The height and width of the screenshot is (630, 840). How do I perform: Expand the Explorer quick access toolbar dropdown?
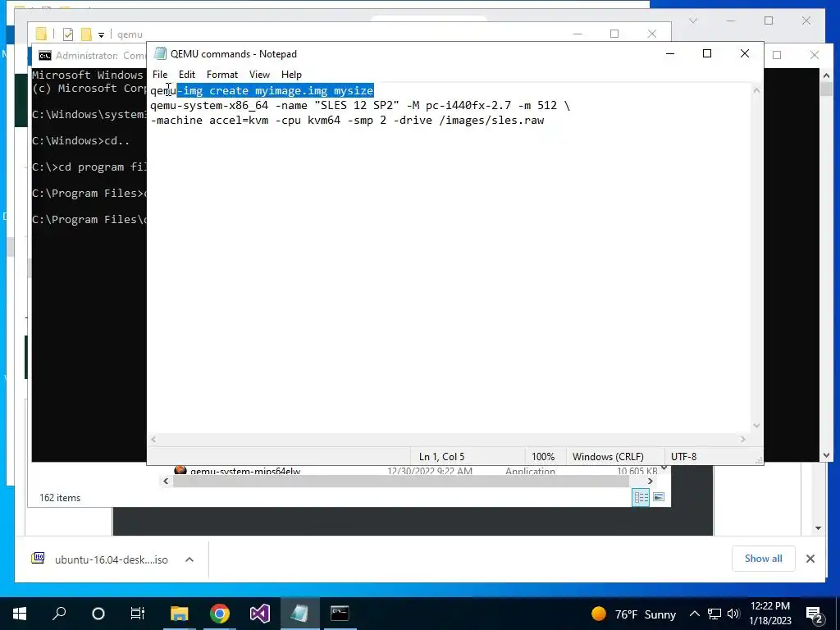click(101, 35)
